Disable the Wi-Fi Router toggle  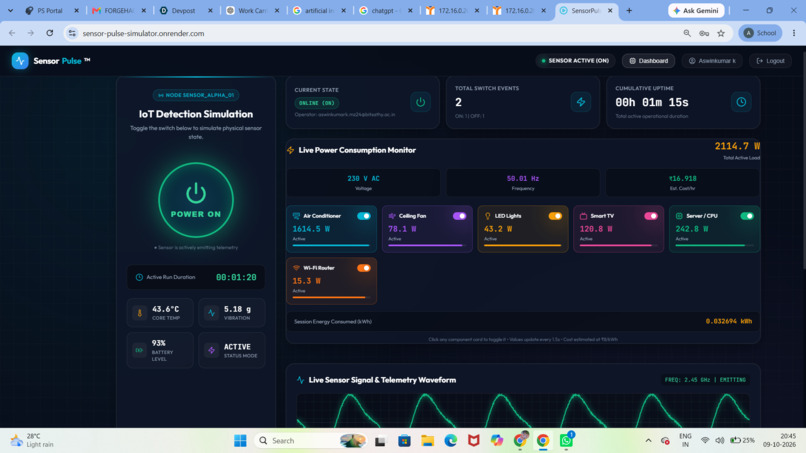pyautogui.click(x=363, y=268)
